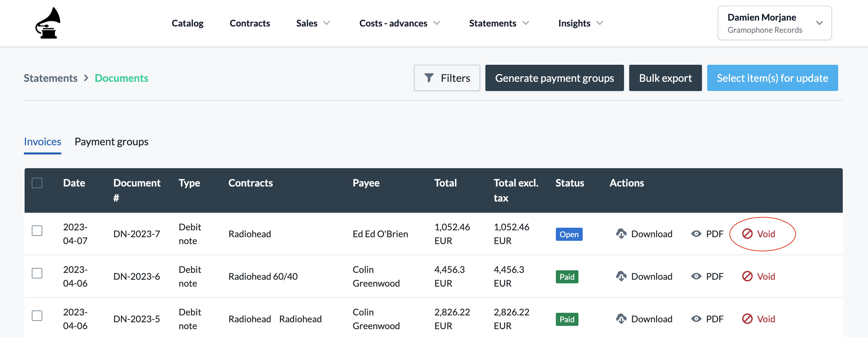Expand the Statements menu chevron

526,23
